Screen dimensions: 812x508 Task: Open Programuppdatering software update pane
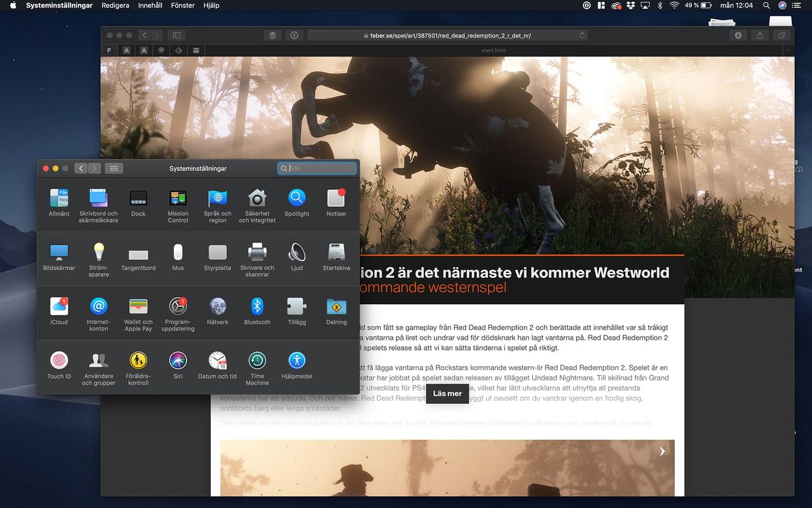tap(178, 314)
